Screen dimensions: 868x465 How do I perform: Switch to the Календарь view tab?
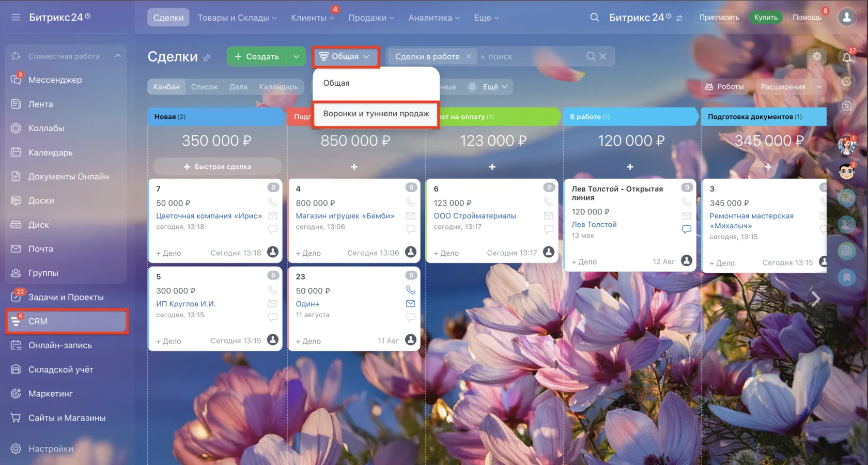pyautogui.click(x=278, y=87)
